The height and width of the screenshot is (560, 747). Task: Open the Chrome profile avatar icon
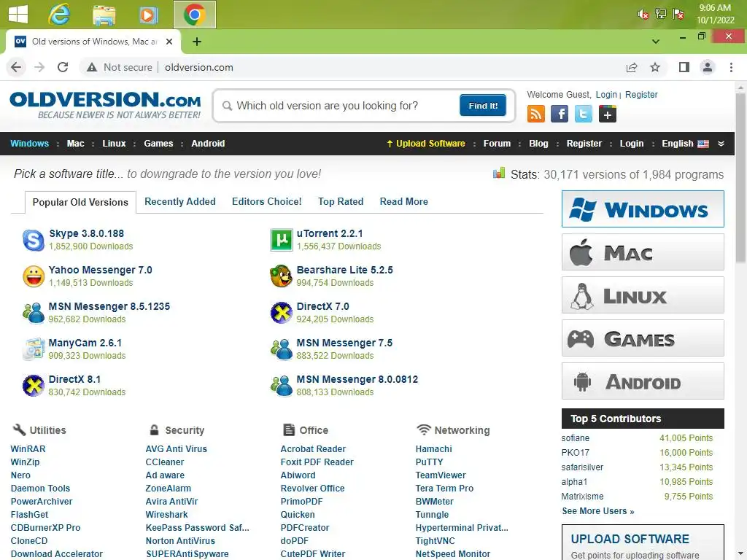(708, 67)
